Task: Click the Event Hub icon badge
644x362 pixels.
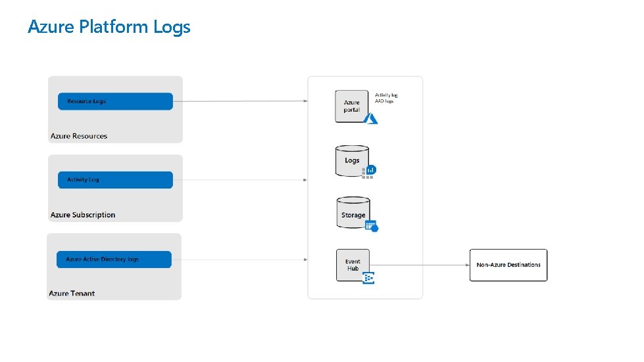Action: point(368,277)
